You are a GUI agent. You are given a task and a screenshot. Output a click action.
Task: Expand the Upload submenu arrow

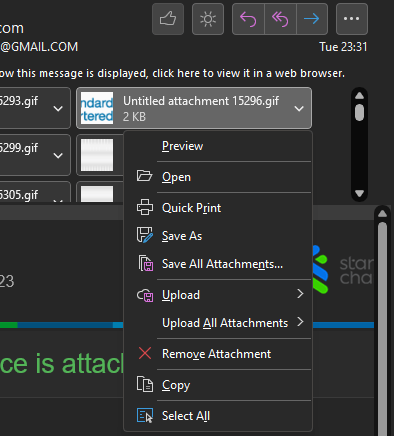300,294
